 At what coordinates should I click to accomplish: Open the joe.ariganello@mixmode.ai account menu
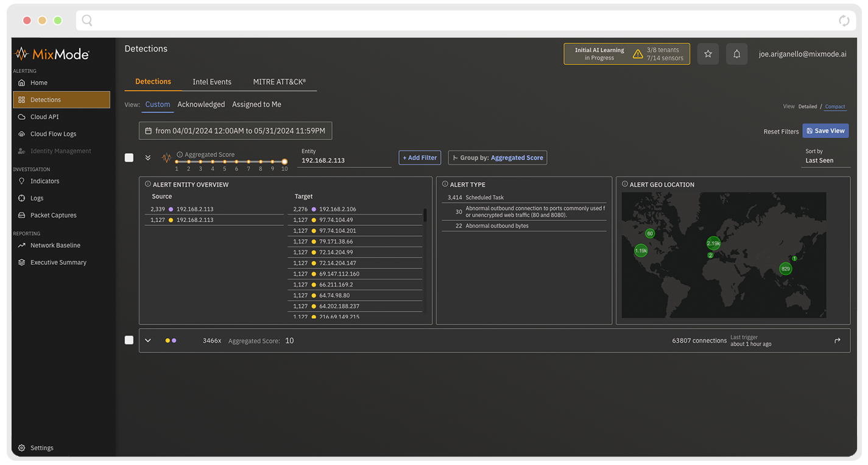tap(802, 54)
